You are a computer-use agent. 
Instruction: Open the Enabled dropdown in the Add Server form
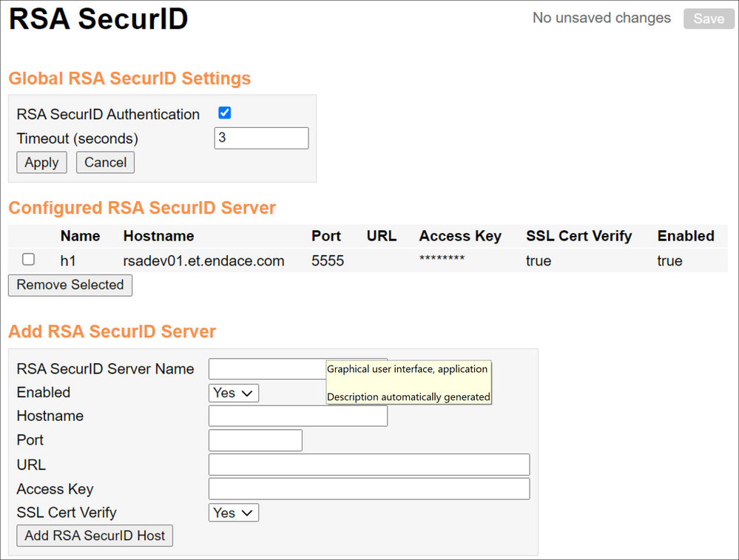point(234,393)
